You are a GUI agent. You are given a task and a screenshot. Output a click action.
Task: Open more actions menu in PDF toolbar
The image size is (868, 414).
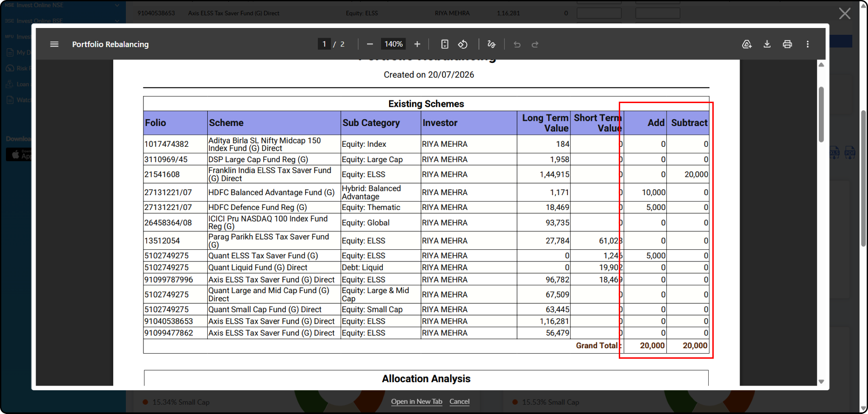[808, 44]
